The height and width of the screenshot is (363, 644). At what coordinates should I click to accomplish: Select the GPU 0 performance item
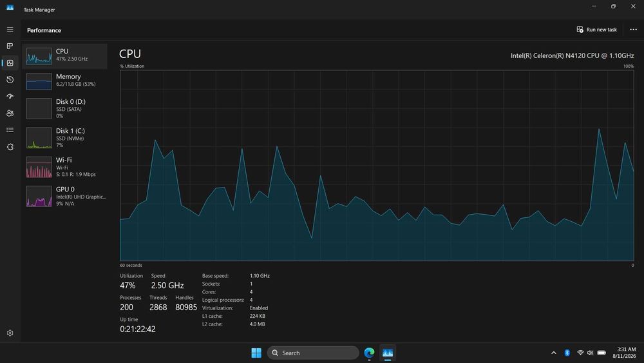(x=65, y=196)
